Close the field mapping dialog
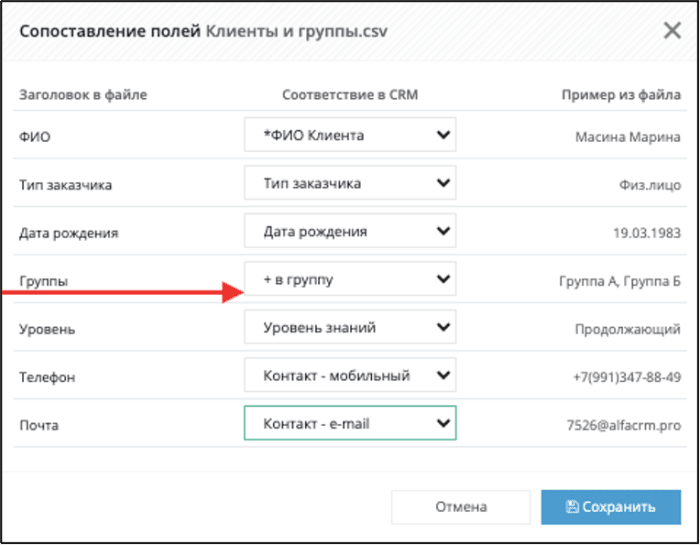The height and width of the screenshot is (545, 700). 672,31
